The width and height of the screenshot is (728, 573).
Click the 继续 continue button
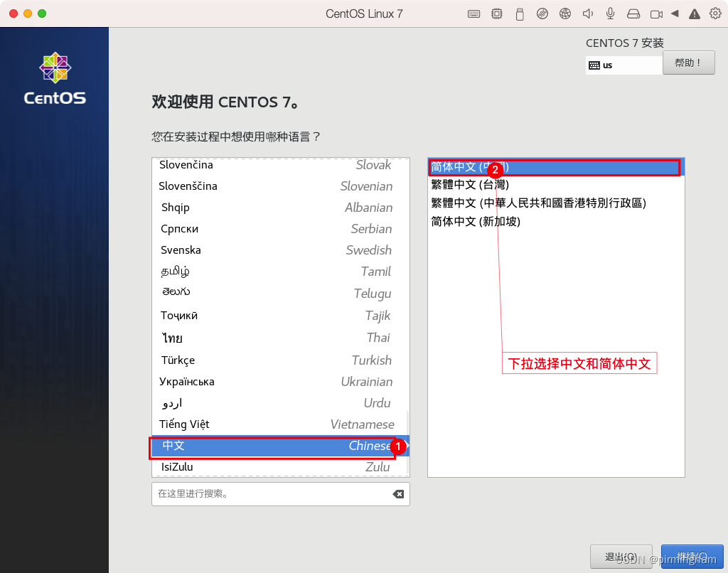(692, 556)
